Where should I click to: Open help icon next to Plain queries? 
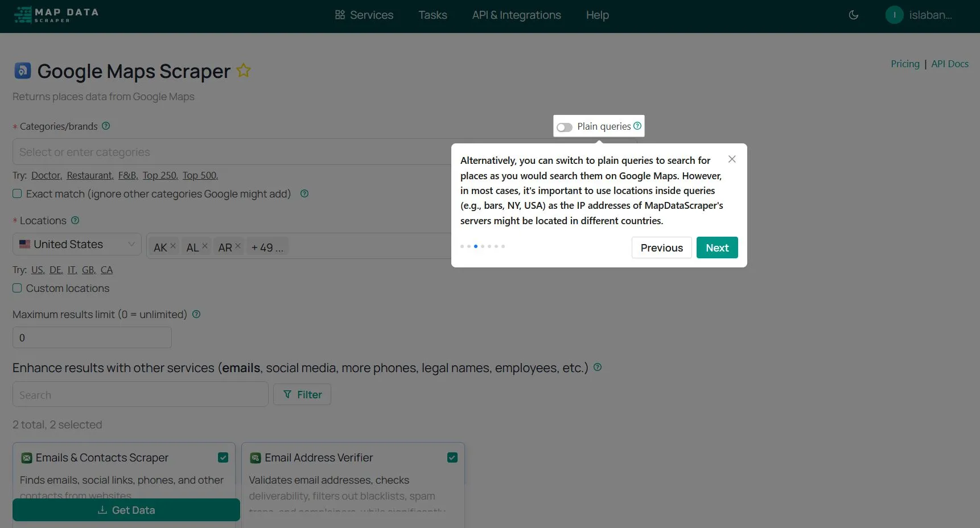637,126
